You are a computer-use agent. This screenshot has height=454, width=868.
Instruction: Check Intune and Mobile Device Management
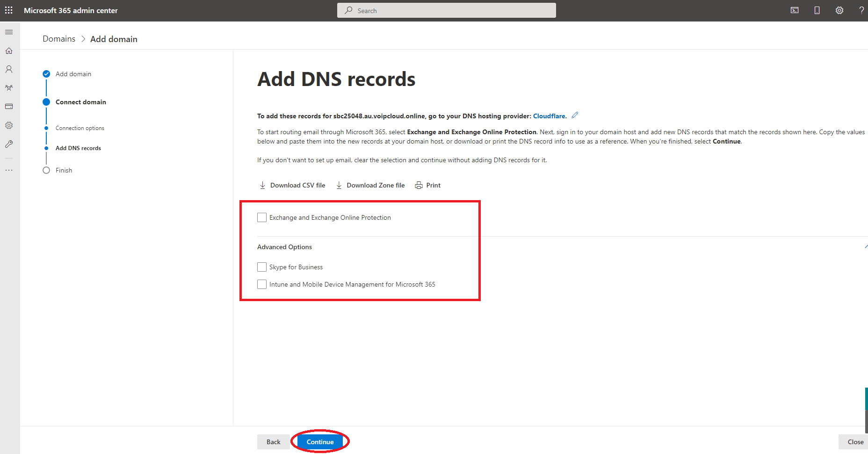pyautogui.click(x=262, y=284)
